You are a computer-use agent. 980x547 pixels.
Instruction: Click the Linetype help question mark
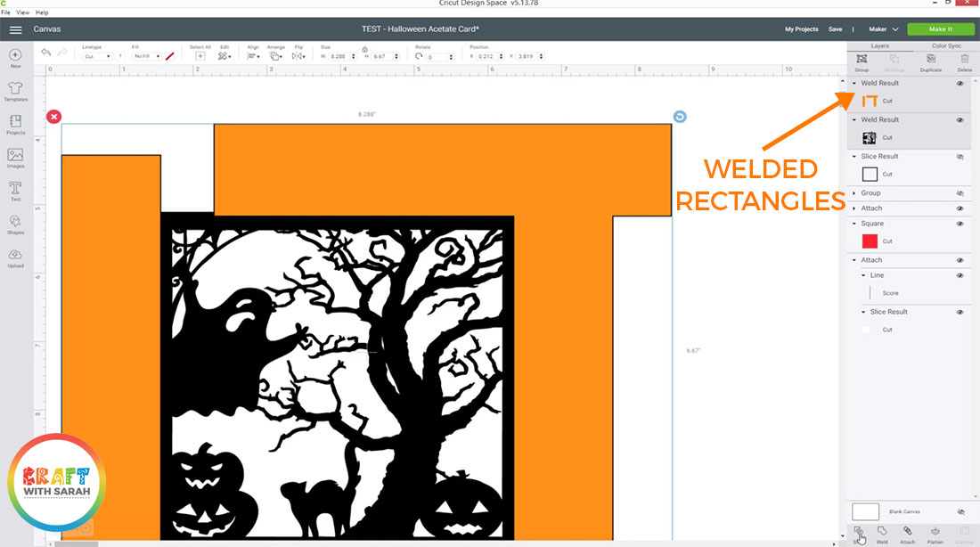click(120, 56)
